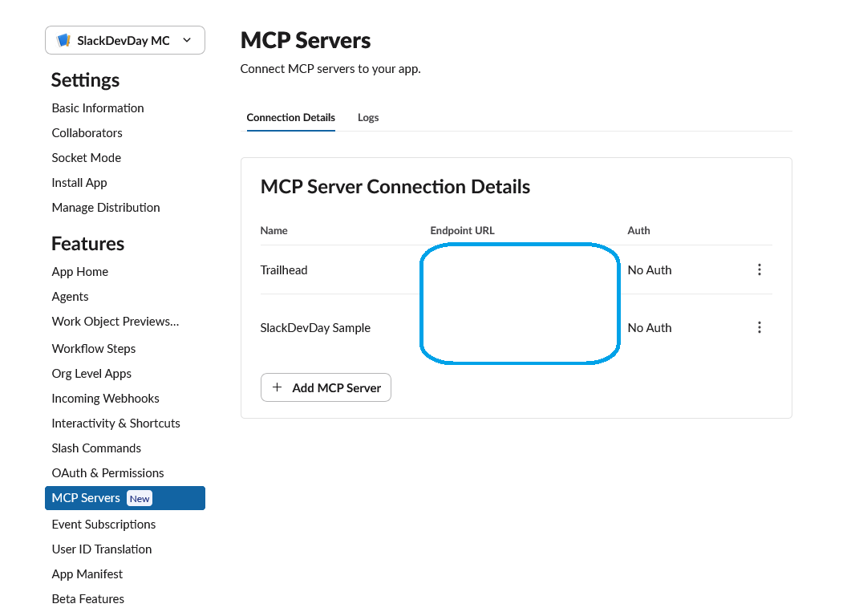Open Manage Distribution page
Screen dimensions: 859x616
point(106,208)
